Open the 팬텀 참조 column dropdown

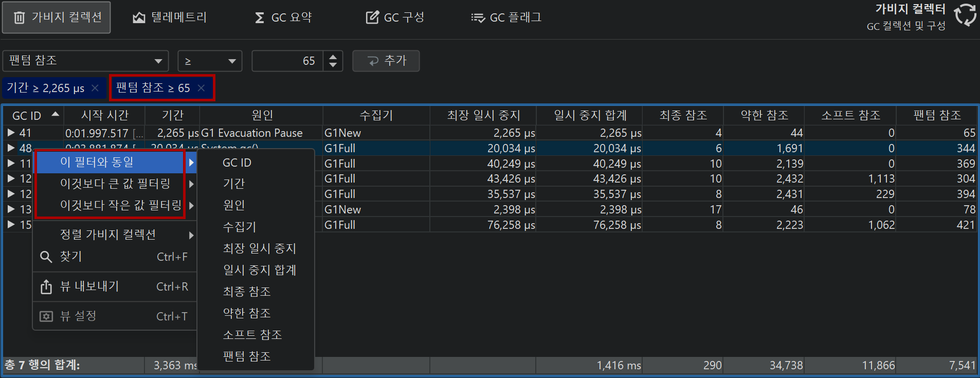click(x=158, y=61)
